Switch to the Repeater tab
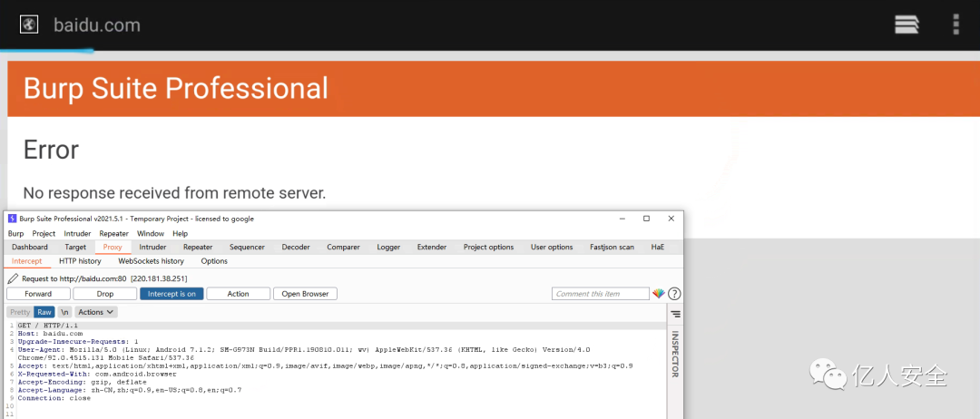 198,248
